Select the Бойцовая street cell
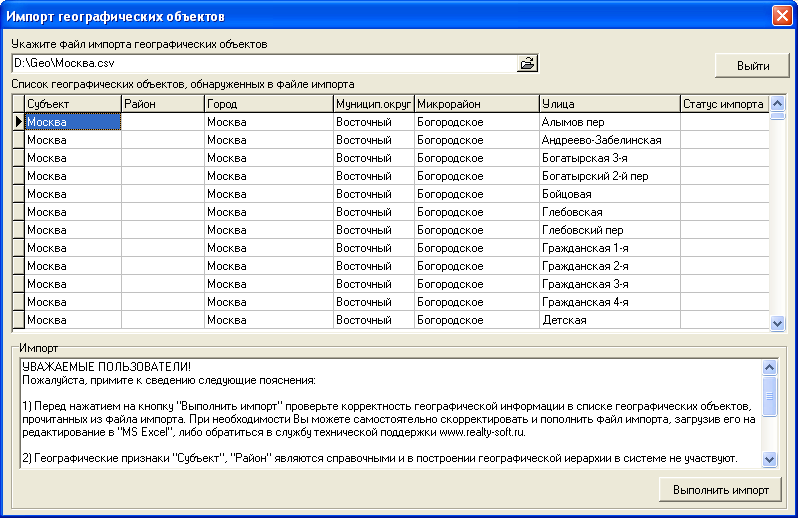The height and width of the screenshot is (518, 798). pos(610,194)
